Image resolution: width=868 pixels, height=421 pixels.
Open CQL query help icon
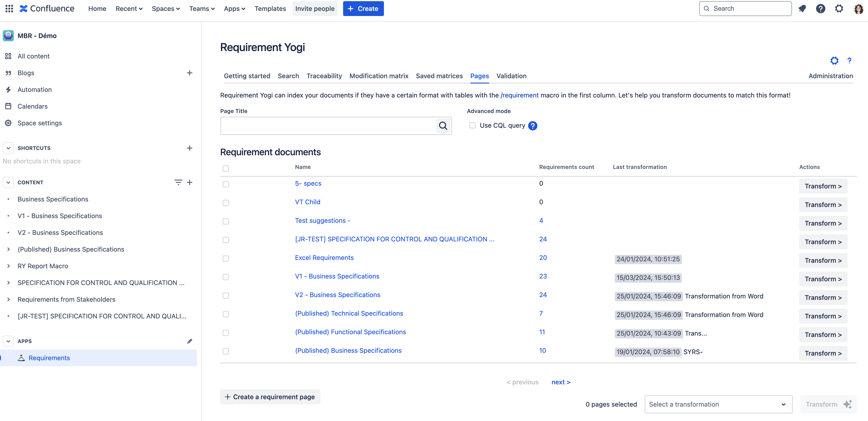532,126
